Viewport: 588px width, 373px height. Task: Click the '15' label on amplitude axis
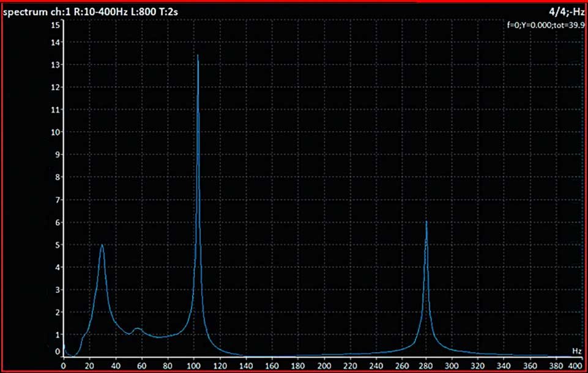click(55, 25)
